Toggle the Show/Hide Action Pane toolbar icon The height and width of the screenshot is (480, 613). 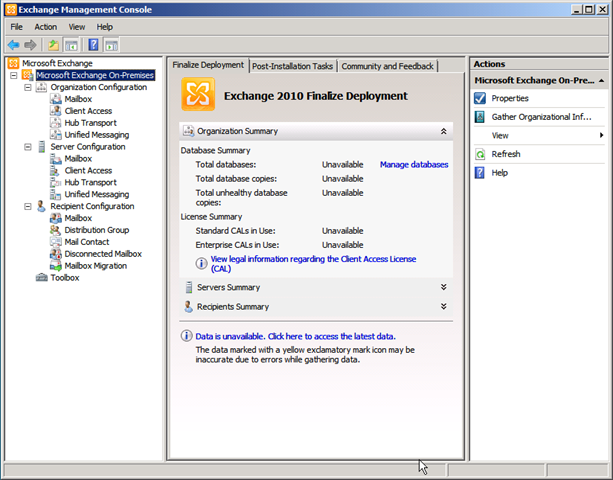pyautogui.click(x=111, y=45)
